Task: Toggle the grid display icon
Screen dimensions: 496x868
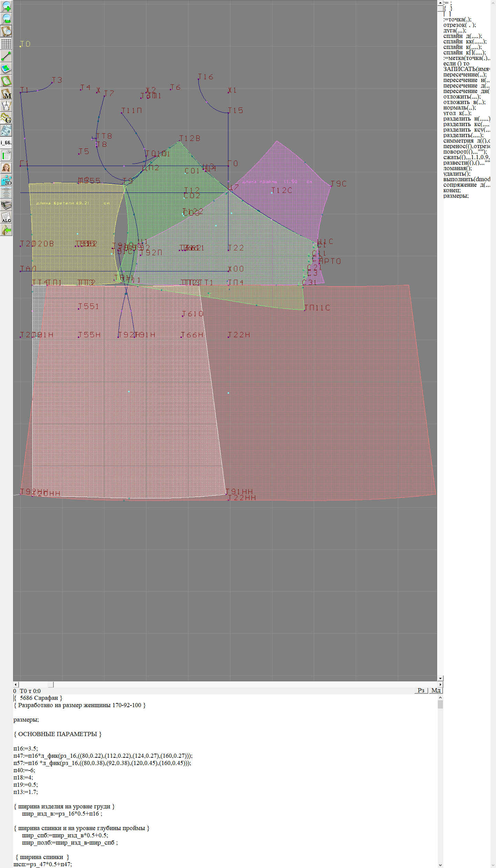Action: coord(6,44)
